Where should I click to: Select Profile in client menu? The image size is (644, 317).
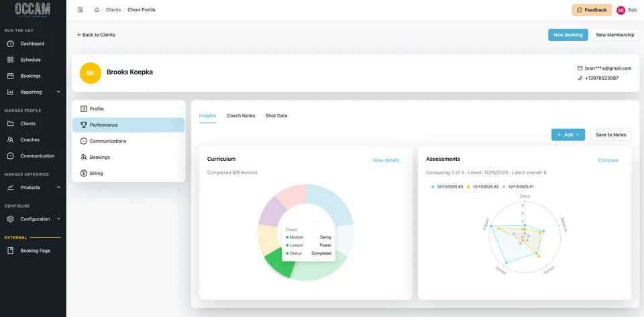point(129,109)
